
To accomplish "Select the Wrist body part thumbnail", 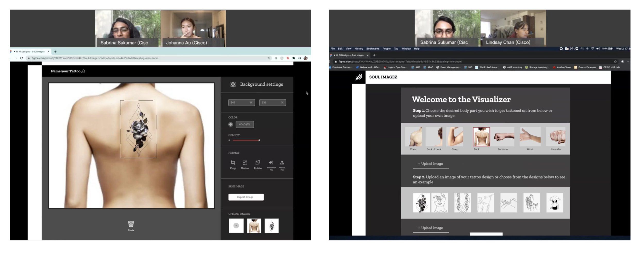I will tap(530, 137).
